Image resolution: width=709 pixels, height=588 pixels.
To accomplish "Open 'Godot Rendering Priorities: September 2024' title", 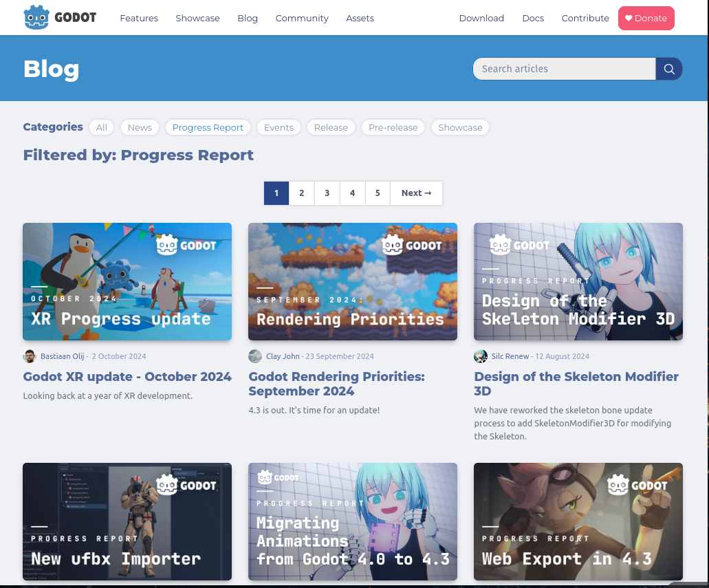I will click(x=337, y=384).
